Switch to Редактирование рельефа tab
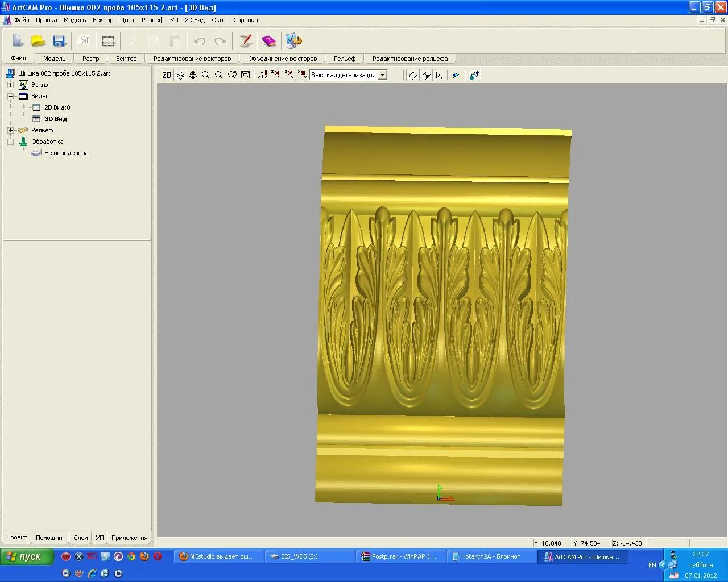This screenshot has width=728, height=582. (410, 59)
